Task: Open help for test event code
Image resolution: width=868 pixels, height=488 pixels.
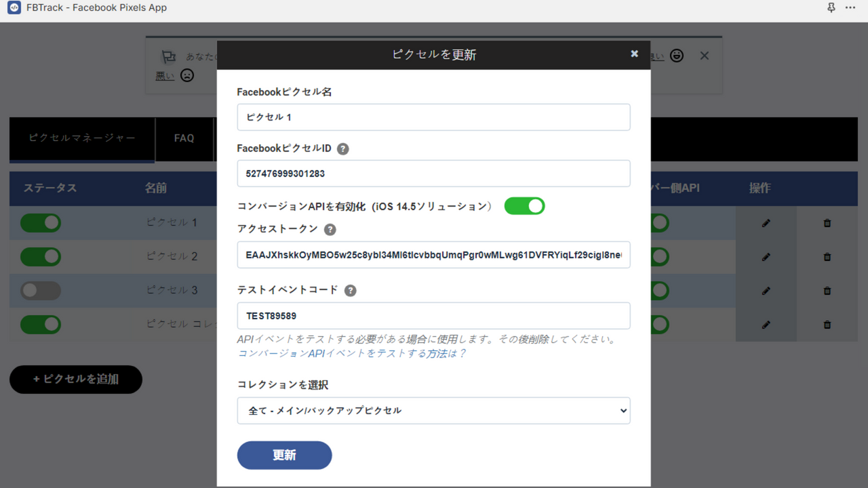Action: 350,291
